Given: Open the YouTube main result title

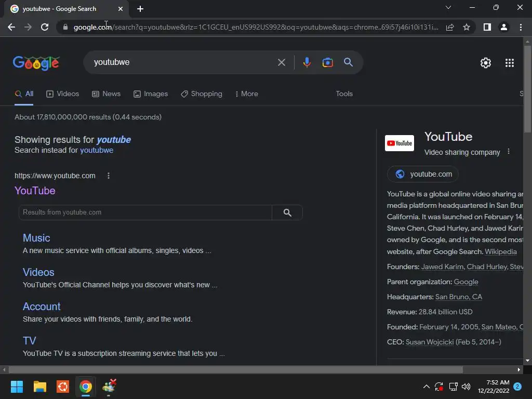Looking at the screenshot, I should coord(35,191).
